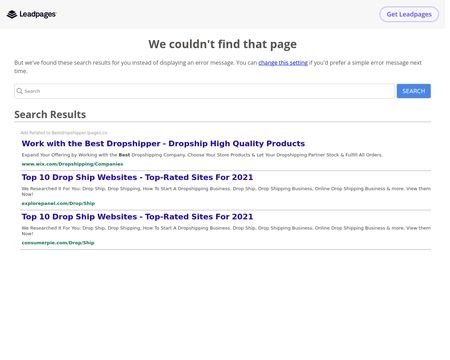450x360 pixels.
Task: Open Top 10 Drop Ship Websites consumerpie result
Action: (137, 217)
